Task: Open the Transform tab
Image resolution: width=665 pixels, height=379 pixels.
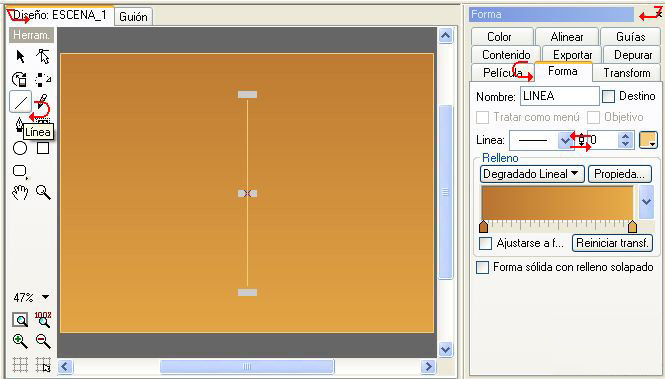Action: [627, 73]
